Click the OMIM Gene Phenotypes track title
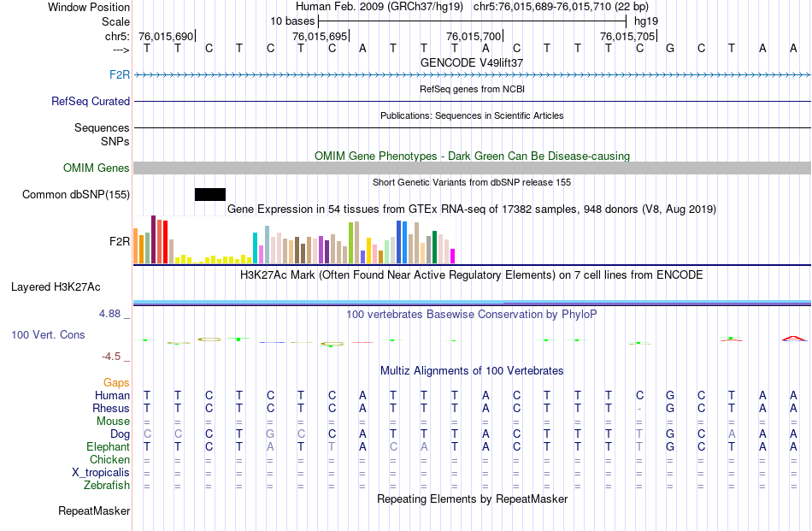The height and width of the screenshot is (531, 812). tap(473, 156)
